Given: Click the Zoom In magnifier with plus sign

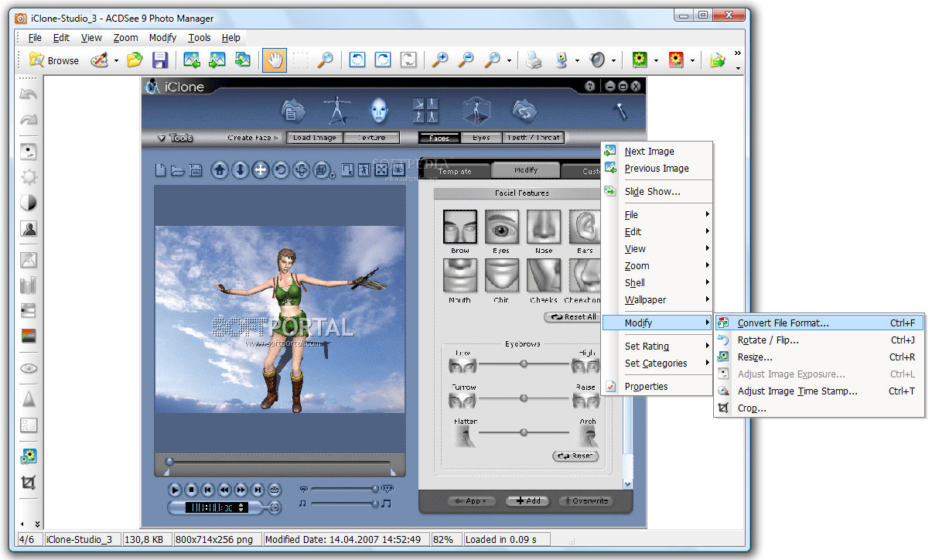Looking at the screenshot, I should [439, 60].
